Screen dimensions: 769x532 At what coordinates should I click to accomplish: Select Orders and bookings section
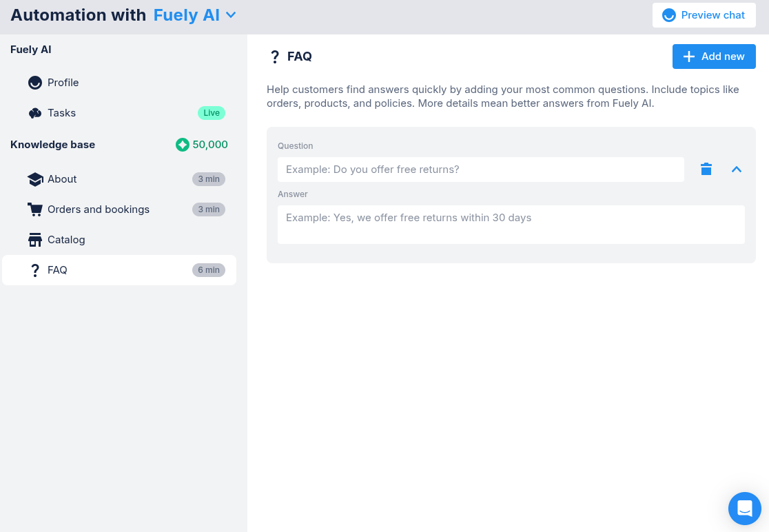click(x=99, y=209)
